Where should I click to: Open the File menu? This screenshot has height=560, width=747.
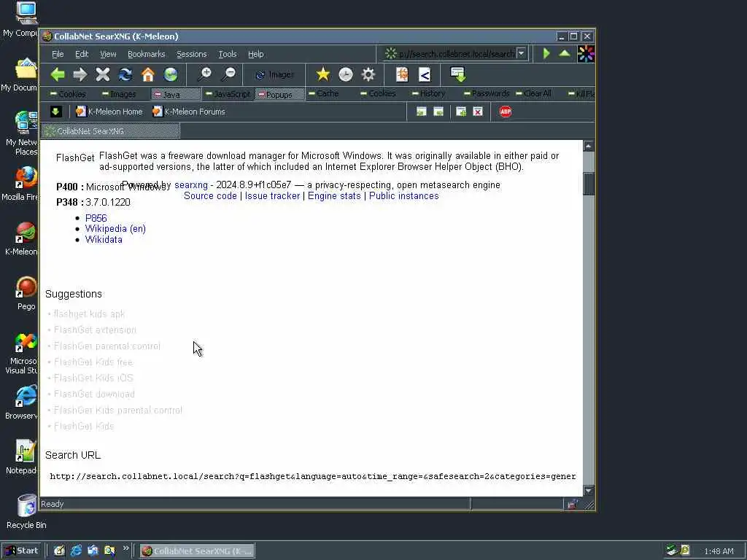(58, 54)
